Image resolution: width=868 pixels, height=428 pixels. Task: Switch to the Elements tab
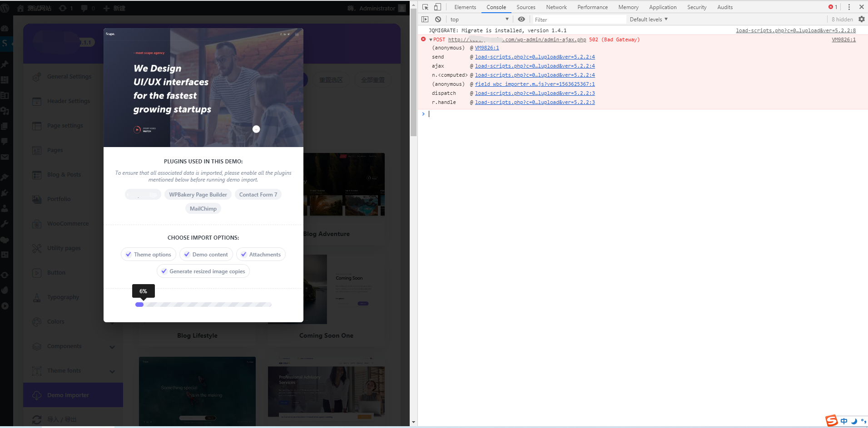click(465, 7)
